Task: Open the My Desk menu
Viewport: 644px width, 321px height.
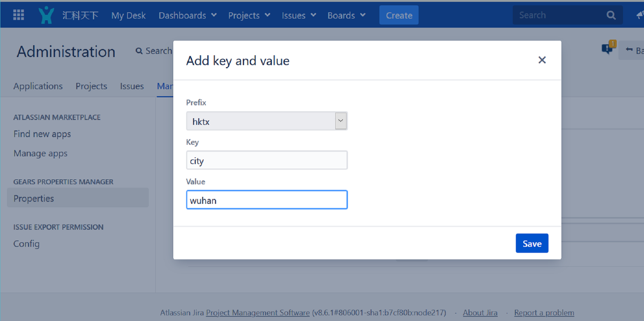Action: [x=128, y=15]
